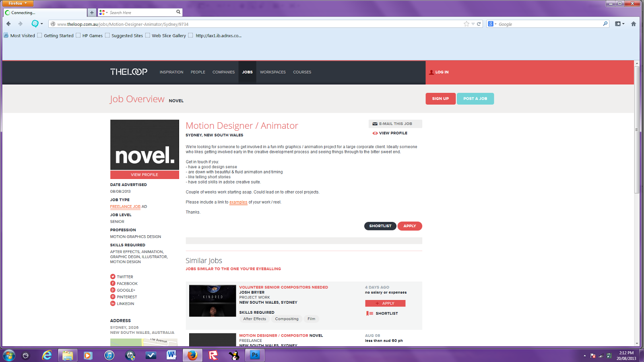Image resolution: width=644 pixels, height=362 pixels.
Task: Apply to Volunteer Senior Compositors job
Action: [x=385, y=303]
